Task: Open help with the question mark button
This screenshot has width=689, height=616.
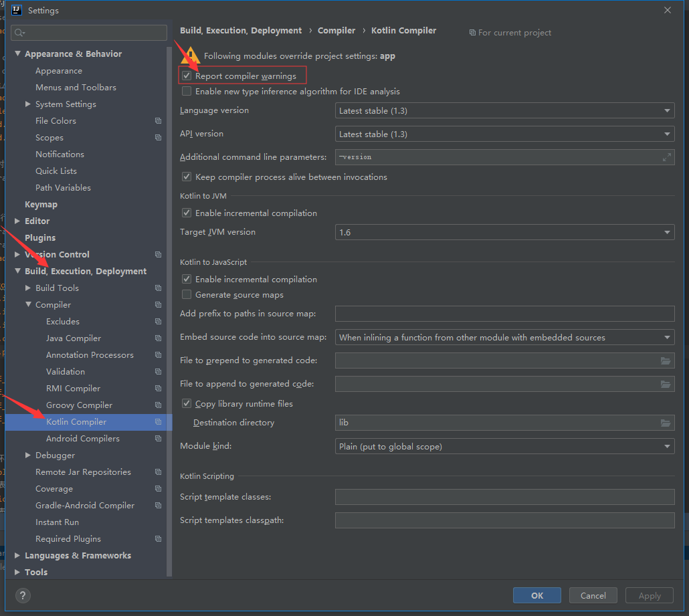Action: 23,596
